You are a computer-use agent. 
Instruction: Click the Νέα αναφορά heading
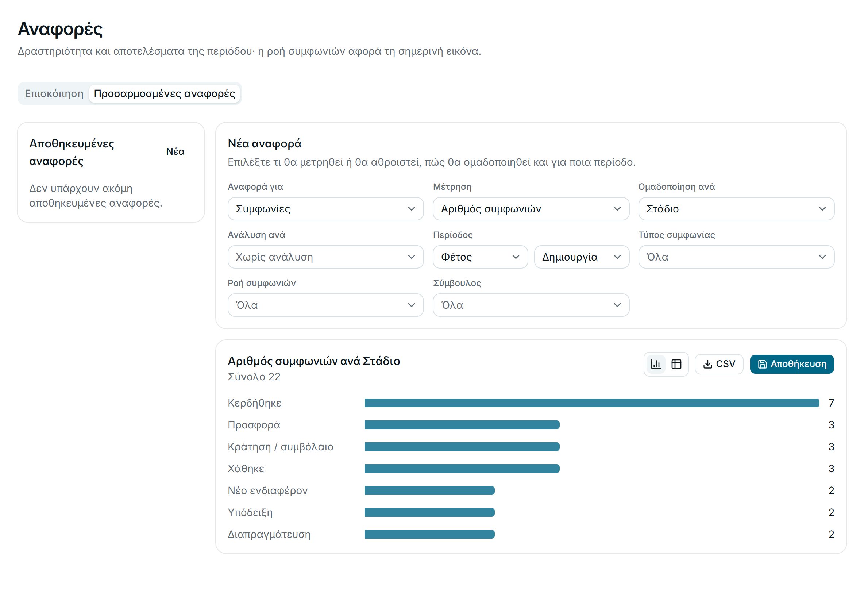(x=265, y=144)
